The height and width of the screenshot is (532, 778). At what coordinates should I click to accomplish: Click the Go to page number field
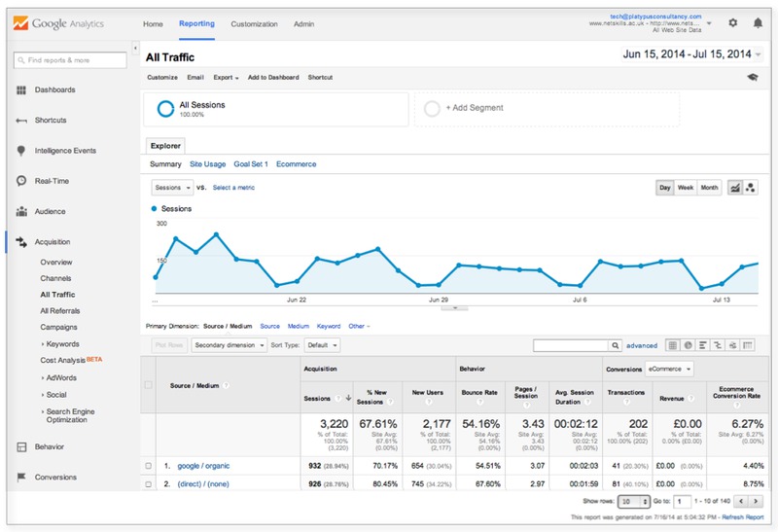682,502
